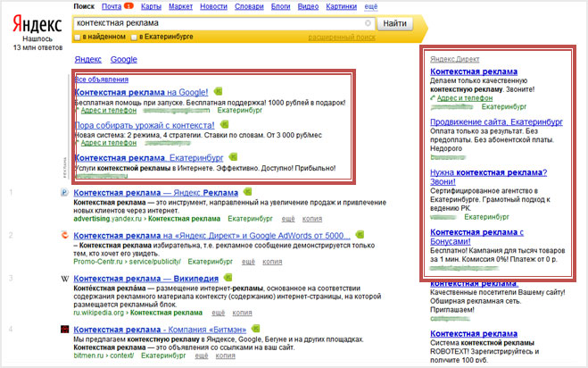Click the Яндекс logo
This screenshot has width=588, height=368.
click(x=37, y=24)
